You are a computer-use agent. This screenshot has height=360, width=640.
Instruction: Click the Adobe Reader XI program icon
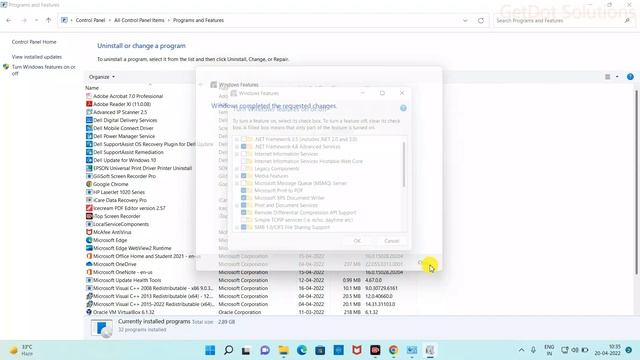89,104
